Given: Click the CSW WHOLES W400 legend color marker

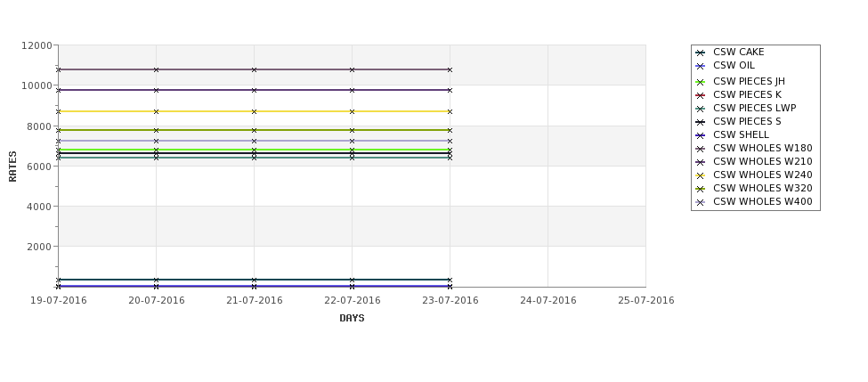Looking at the screenshot, I should pyautogui.click(x=700, y=202).
